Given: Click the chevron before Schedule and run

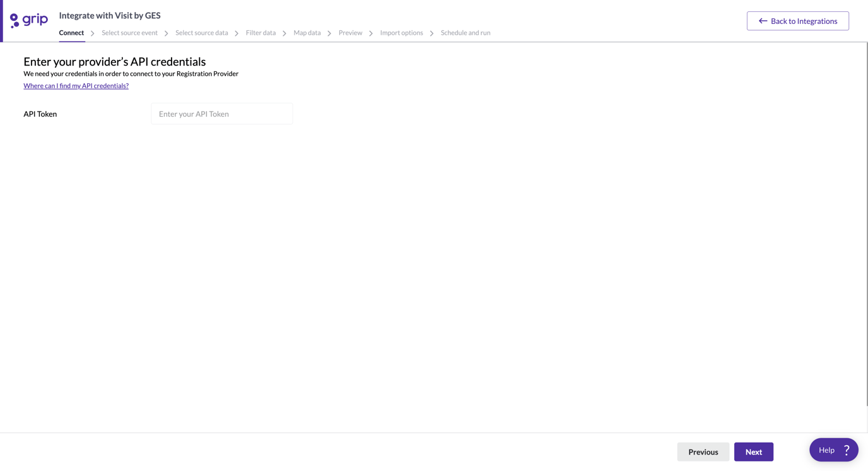Looking at the screenshot, I should [x=431, y=32].
